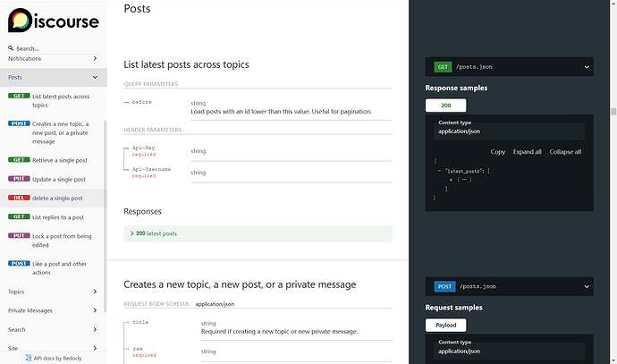Click the Discourse logo
Viewport: 617px width, 364px height.
pyautogui.click(x=54, y=21)
